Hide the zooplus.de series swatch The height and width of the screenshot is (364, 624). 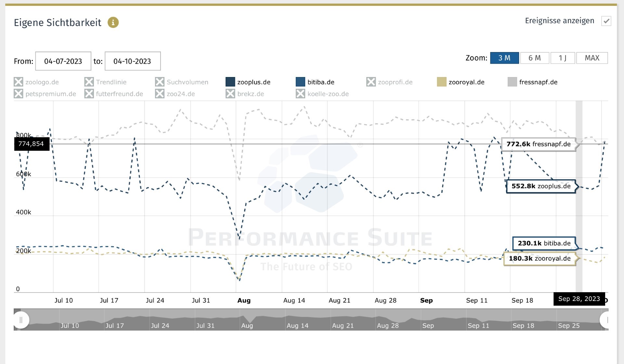click(x=230, y=82)
